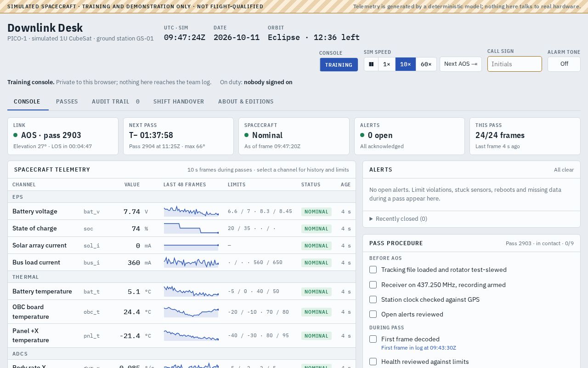Tick the 'First frame decoded' checkbox
Viewport: 588px width, 368px height.
373,339
